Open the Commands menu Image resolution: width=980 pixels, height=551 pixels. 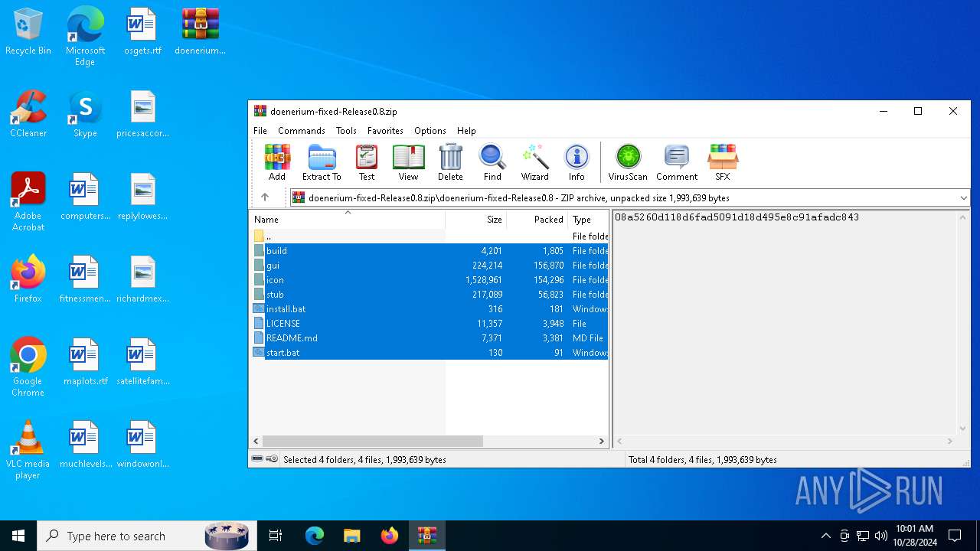pos(302,131)
